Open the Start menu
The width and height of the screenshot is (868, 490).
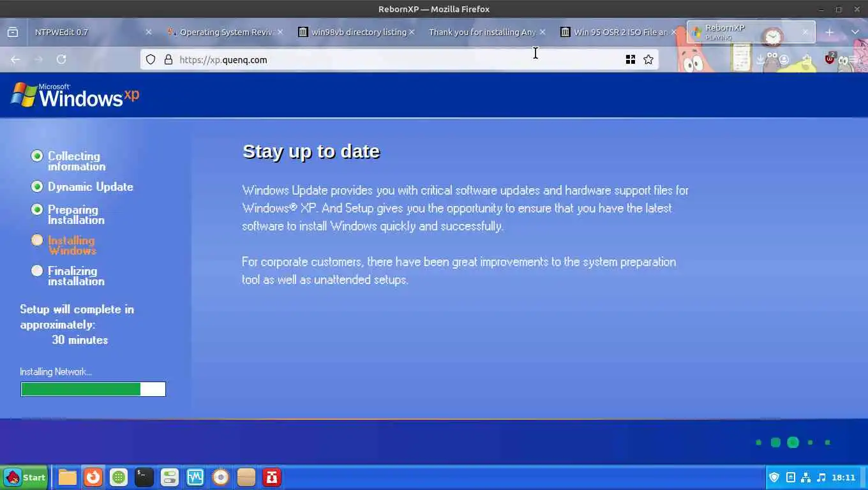click(25, 477)
